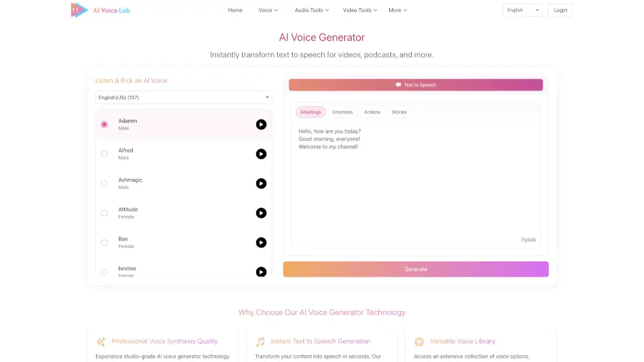Choose the bestiee voice radio button
This screenshot has width=644, height=362.
tap(105, 271)
